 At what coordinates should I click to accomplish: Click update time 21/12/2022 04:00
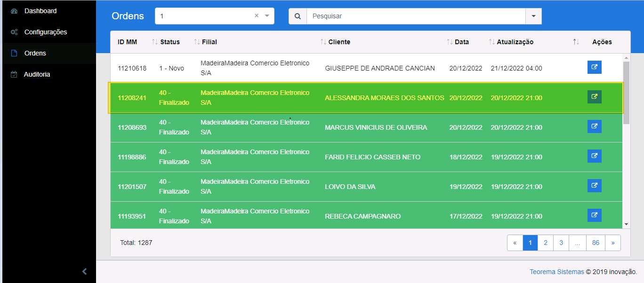[516, 68]
